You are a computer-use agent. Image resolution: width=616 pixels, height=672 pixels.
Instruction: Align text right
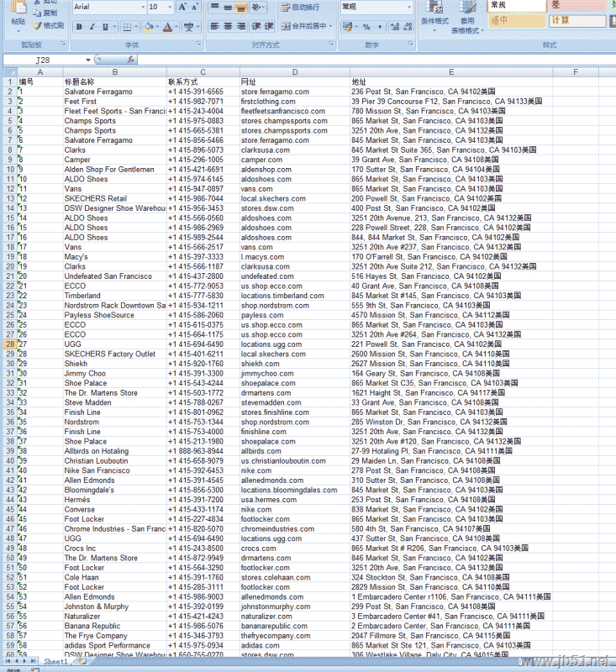tap(241, 26)
